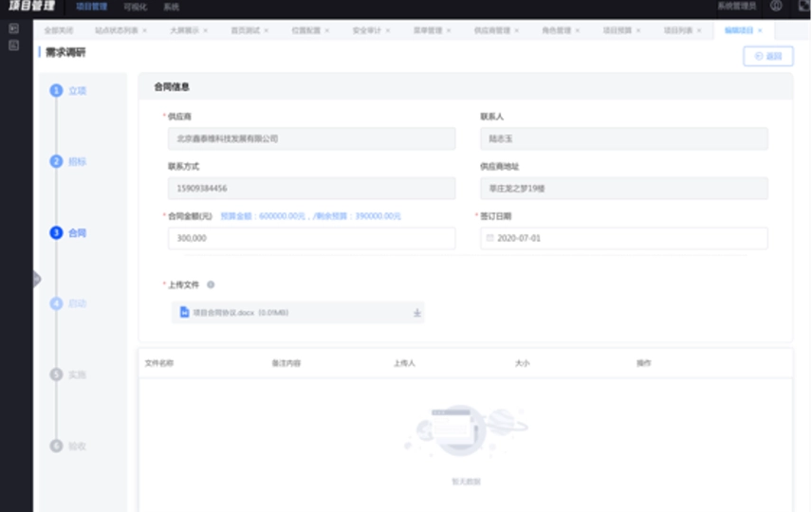Viewport: 812px width, 512px height.
Task: Switch to 菜单管理 tab
Action: [427, 30]
